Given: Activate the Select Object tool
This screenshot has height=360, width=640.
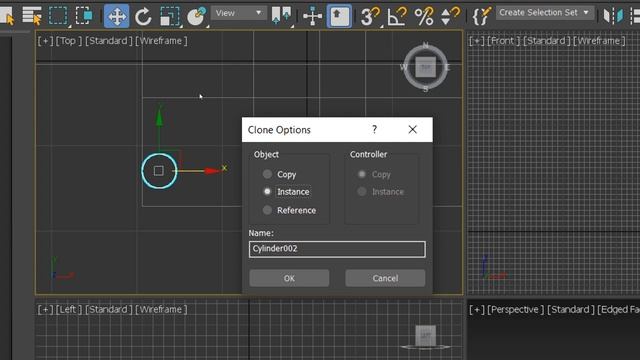Looking at the screenshot, I should (x=7, y=16).
